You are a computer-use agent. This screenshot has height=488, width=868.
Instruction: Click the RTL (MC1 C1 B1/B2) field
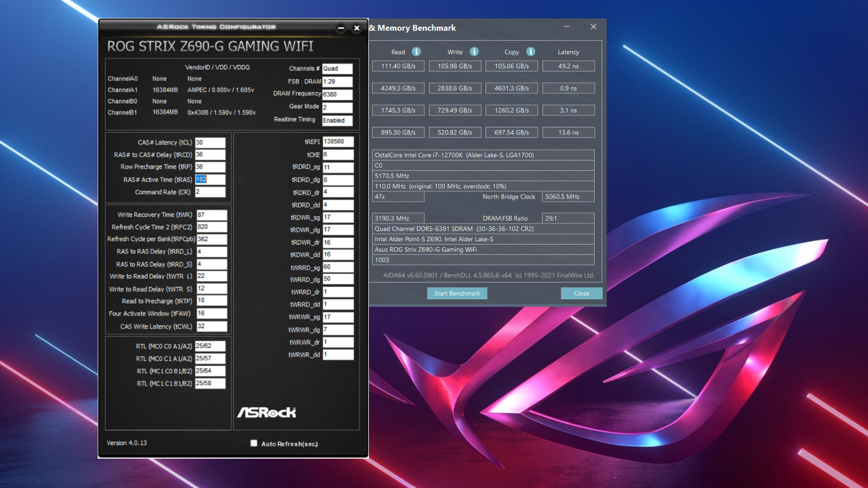pyautogui.click(x=210, y=383)
